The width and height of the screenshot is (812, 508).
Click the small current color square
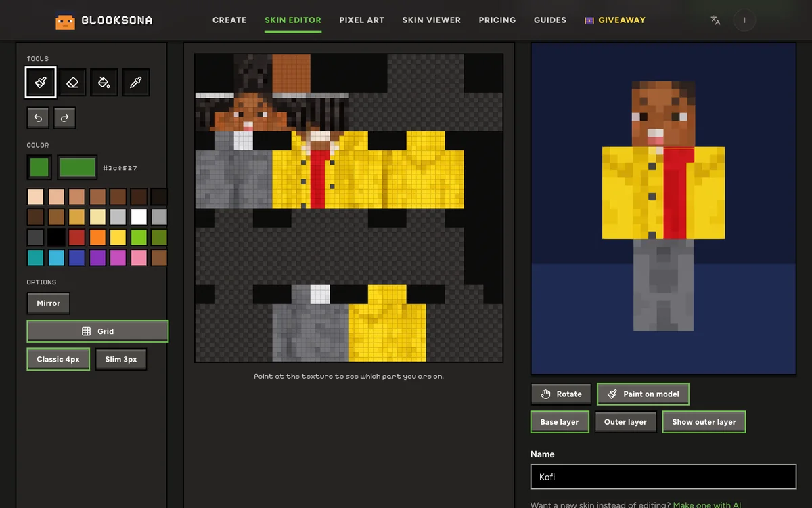(39, 167)
